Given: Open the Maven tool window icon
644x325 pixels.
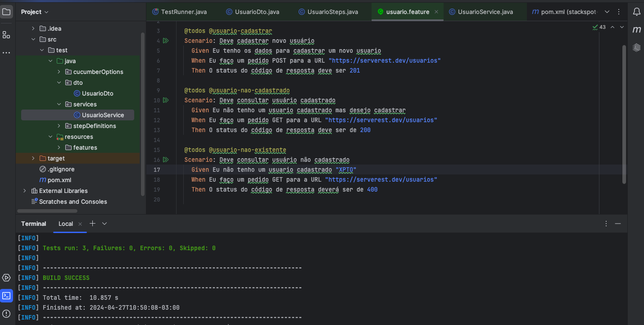Looking at the screenshot, I should (636, 30).
